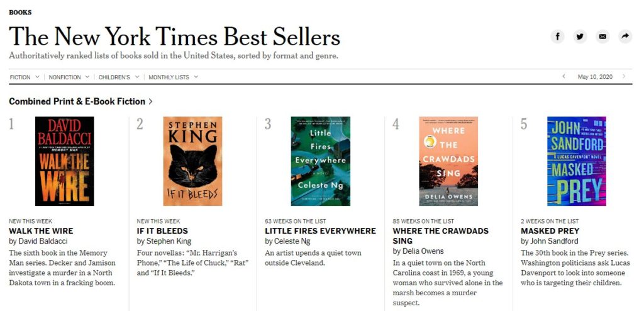Click the Books section link
This screenshot has height=311, width=644.
click(20, 12)
